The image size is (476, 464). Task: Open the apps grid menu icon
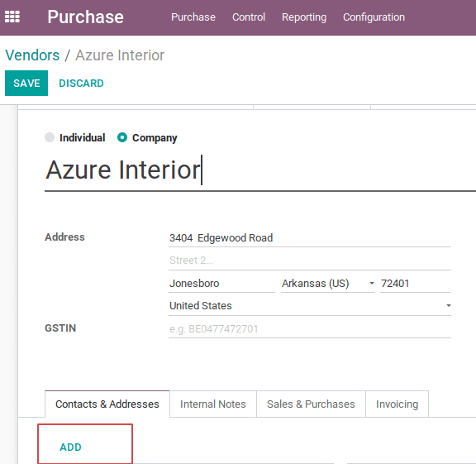point(12,17)
